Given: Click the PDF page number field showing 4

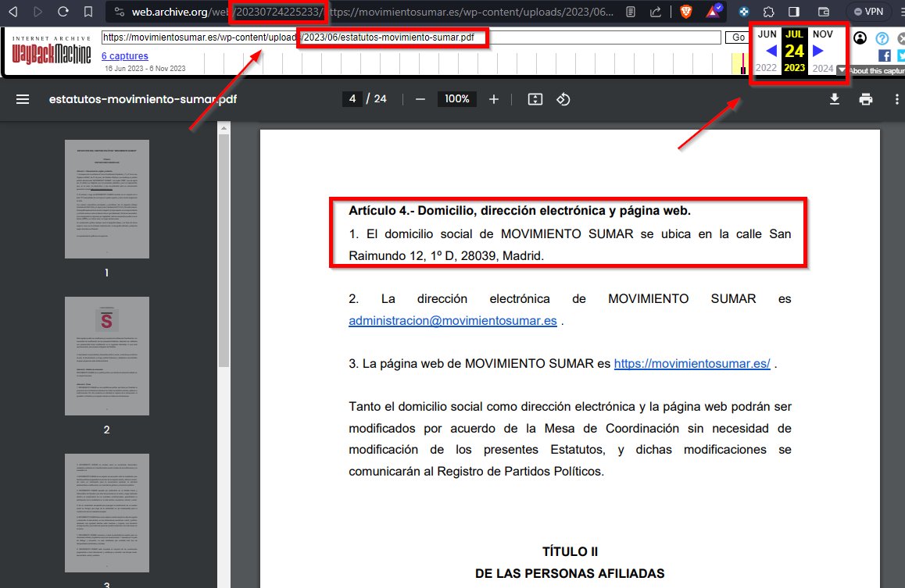Looking at the screenshot, I should 352,98.
